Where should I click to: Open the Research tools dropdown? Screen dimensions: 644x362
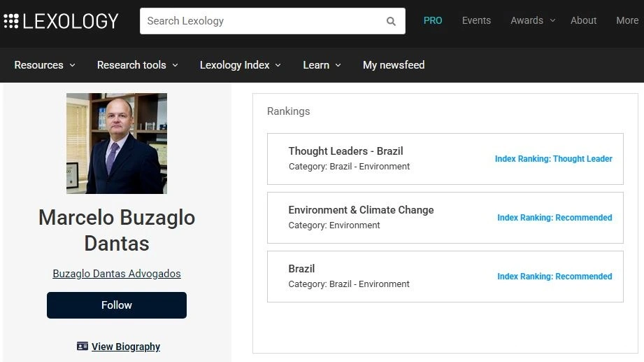(x=138, y=65)
